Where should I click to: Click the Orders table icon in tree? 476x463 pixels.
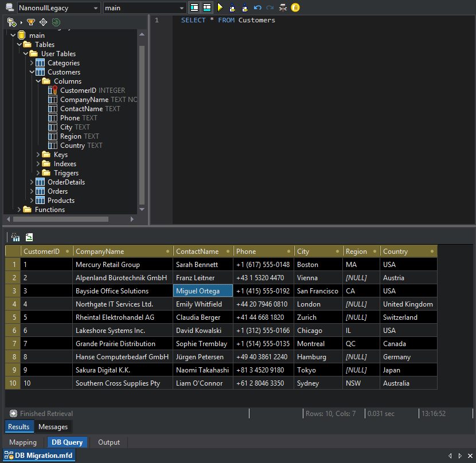pyautogui.click(x=40, y=191)
